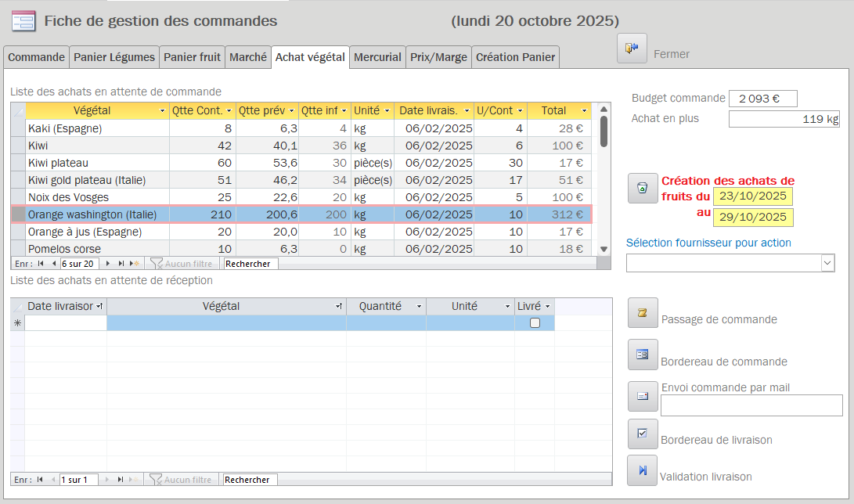Click the Passage de commande icon
The image size is (854, 504).
(x=643, y=313)
